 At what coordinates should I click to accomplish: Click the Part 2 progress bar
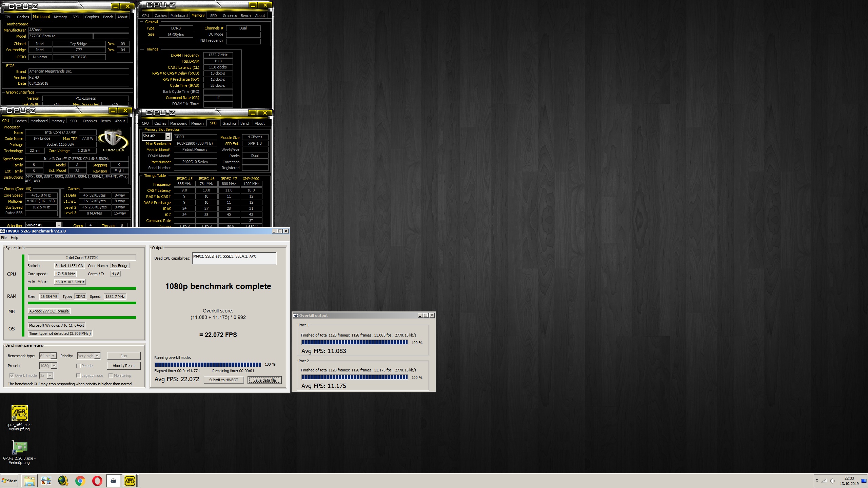(355, 378)
